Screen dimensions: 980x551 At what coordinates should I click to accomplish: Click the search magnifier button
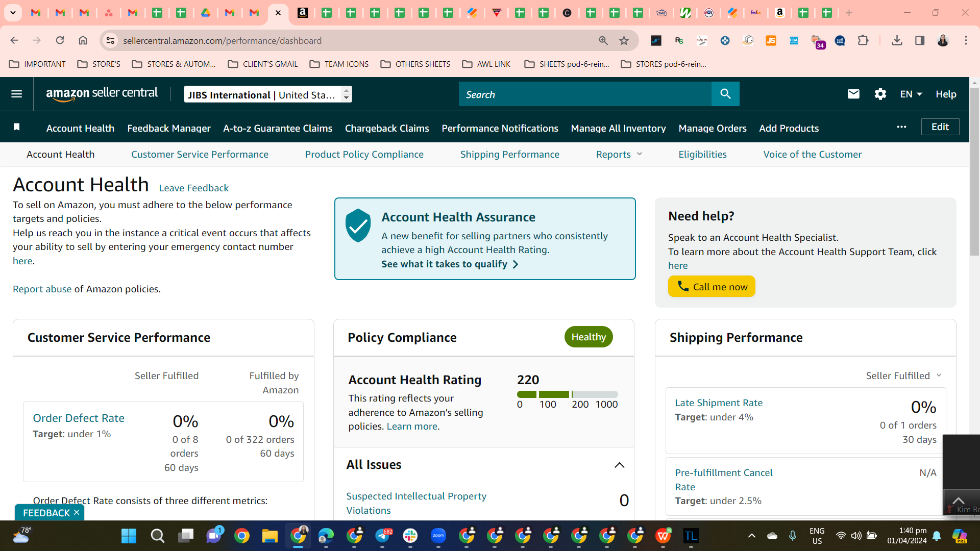pos(725,94)
